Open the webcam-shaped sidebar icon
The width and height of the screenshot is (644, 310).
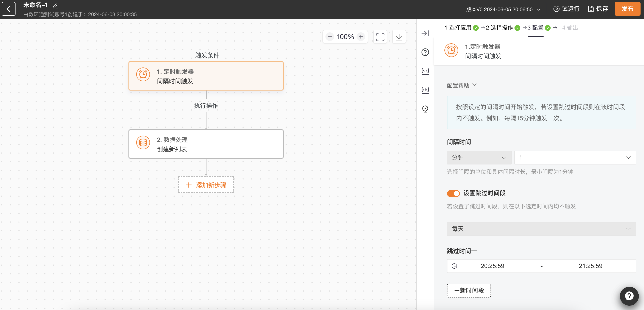coord(425,109)
